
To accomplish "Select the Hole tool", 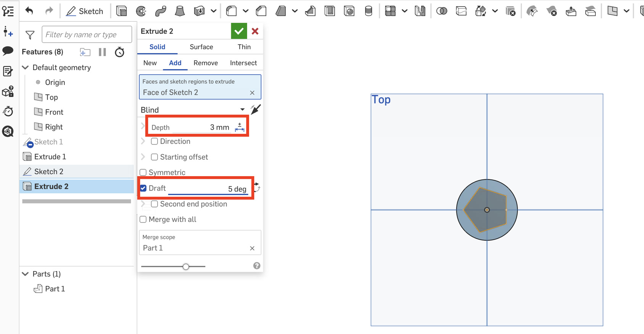I will click(349, 11).
